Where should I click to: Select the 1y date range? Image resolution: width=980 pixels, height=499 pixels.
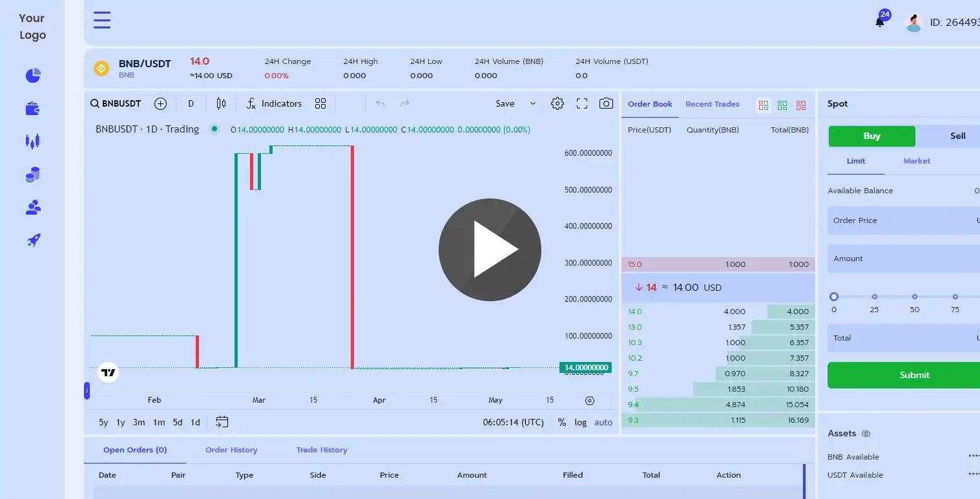pyautogui.click(x=121, y=422)
